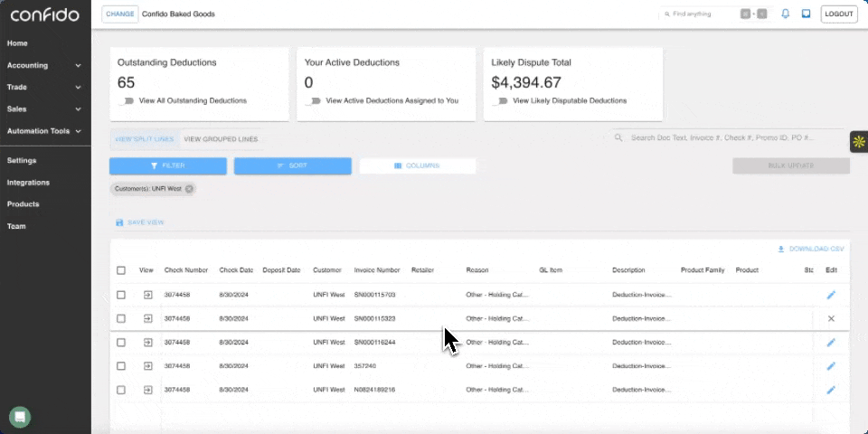Click the Download CSV arrow icon

point(781,250)
